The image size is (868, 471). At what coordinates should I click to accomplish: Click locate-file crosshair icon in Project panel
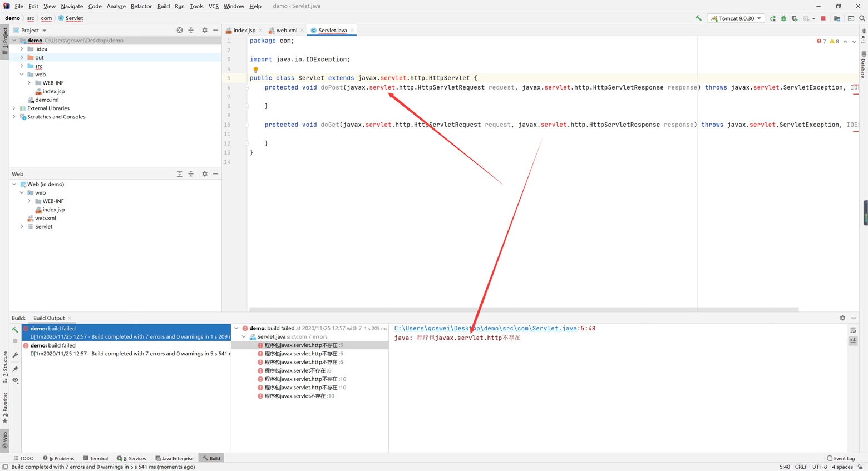[180, 30]
